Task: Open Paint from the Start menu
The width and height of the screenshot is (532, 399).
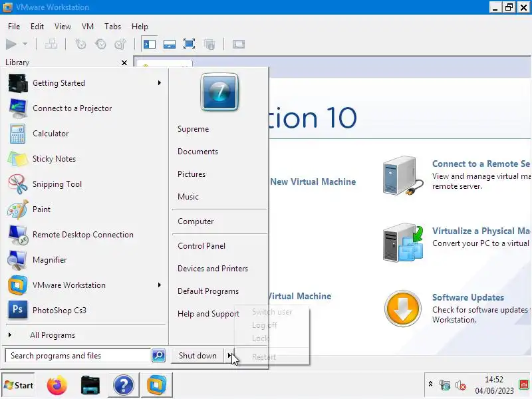Action: (85, 209)
